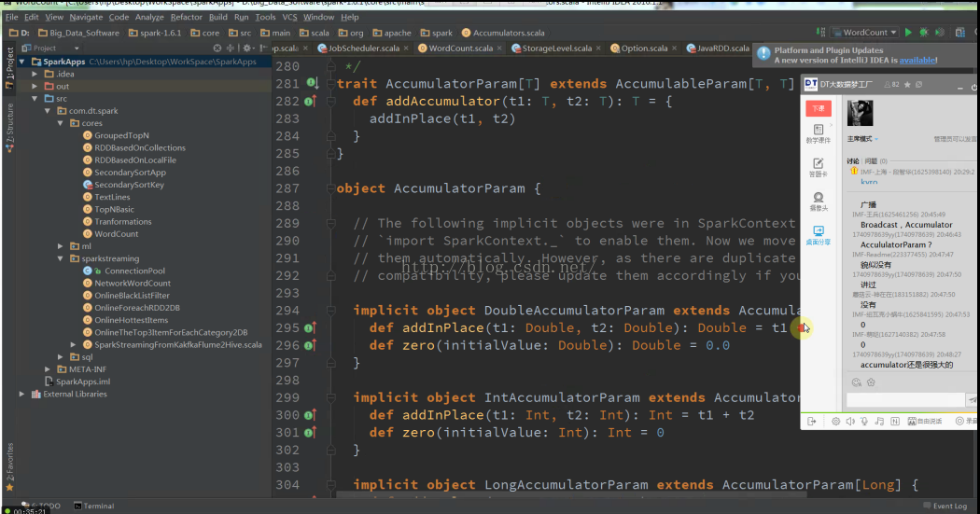Click implemented marker on line 281
This screenshot has height=514, width=980.
[x=312, y=83]
